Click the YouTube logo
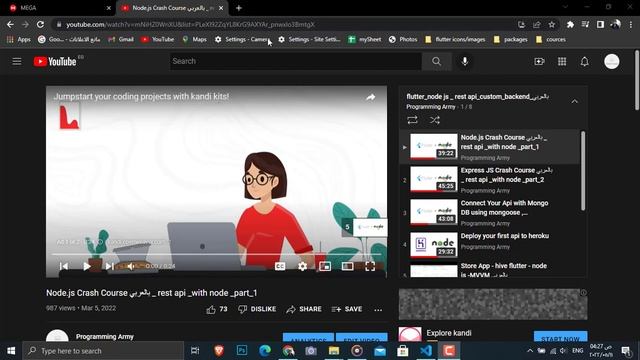The height and width of the screenshot is (360, 640). pos(55,62)
